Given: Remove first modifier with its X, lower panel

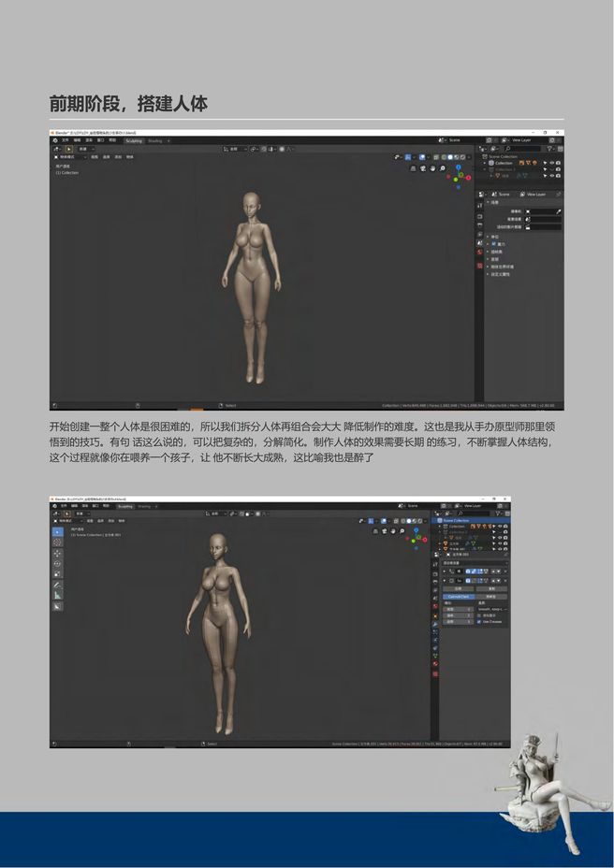Looking at the screenshot, I should pos(505,571).
